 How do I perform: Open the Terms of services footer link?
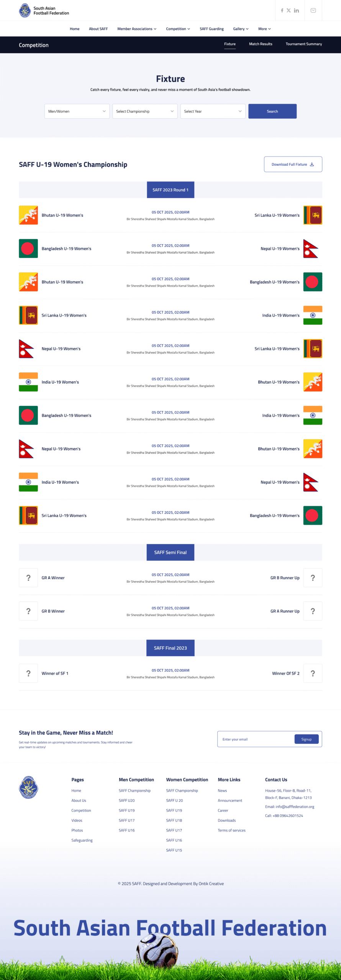coord(231,830)
